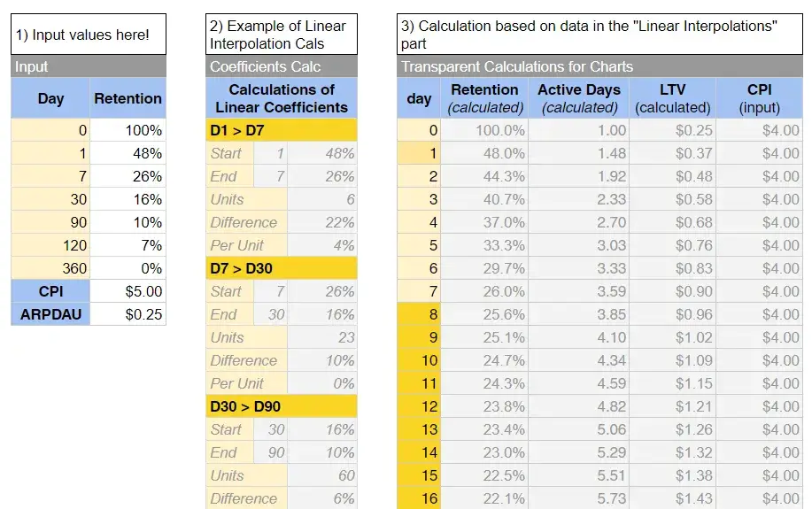The height and width of the screenshot is (509, 812).
Task: Select the 'CPI (input)' column header
Action: 760,98
